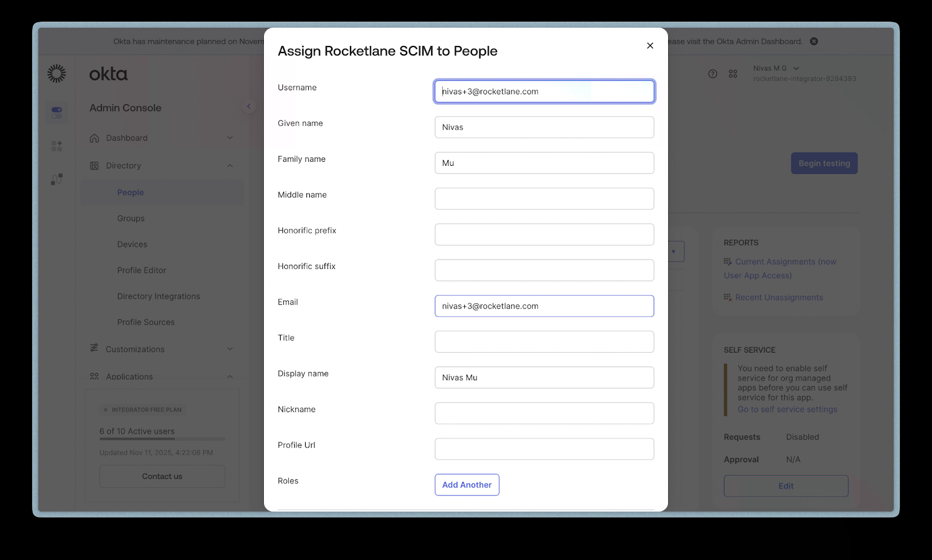Open Devices in Directory menu
Screen dimensions: 932x560
[x=132, y=244]
